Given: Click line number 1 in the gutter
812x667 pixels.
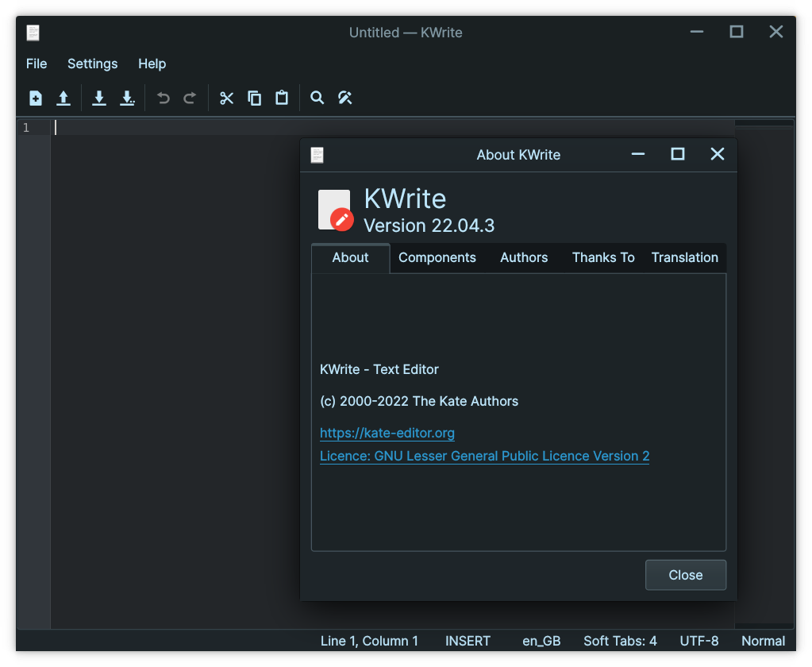Looking at the screenshot, I should tap(26, 128).
